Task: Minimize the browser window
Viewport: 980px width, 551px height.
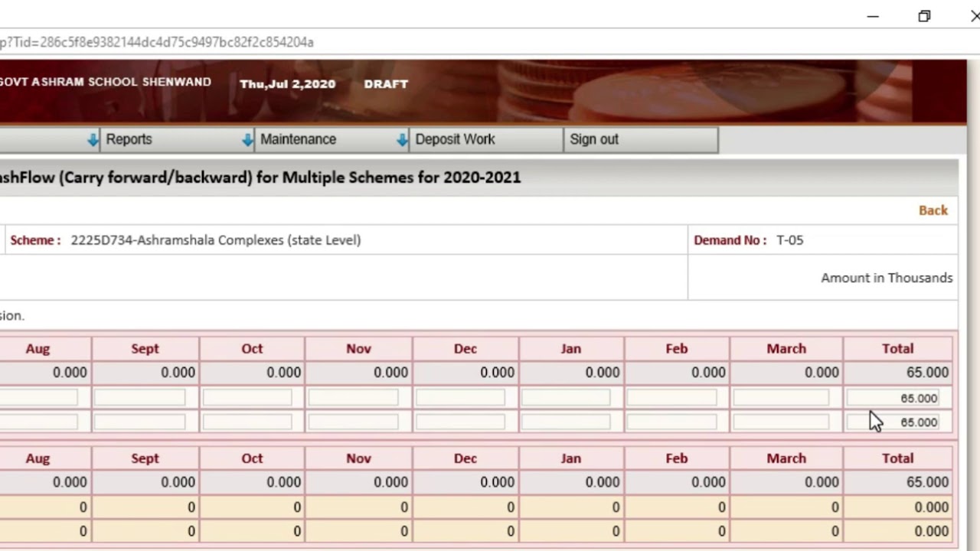Action: [x=873, y=16]
